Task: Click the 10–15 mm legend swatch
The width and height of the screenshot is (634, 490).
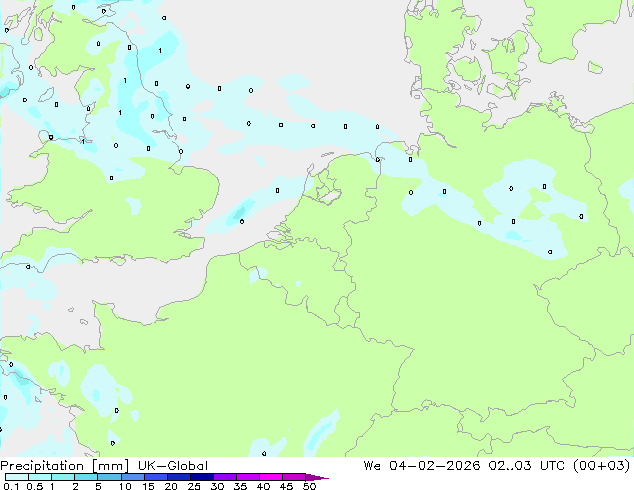Action: [x=132, y=477]
